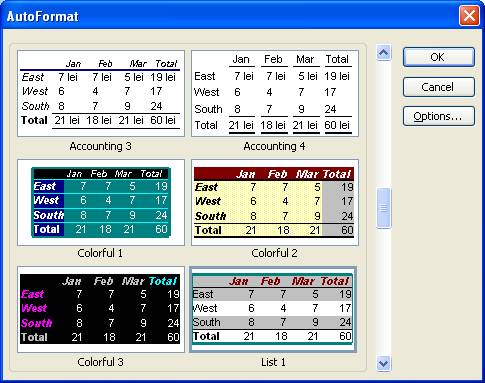Click the AutoFormat title bar text
This screenshot has height=383, width=485.
(43, 16)
